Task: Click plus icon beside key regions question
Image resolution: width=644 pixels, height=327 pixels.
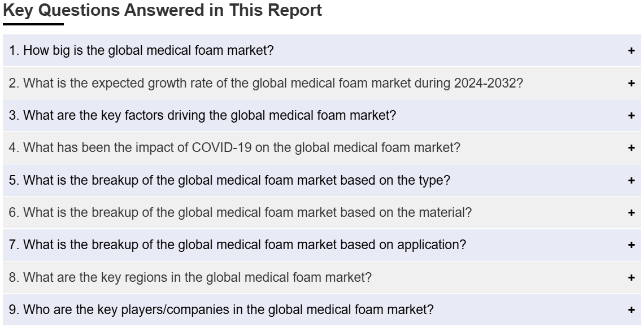Action: point(631,277)
